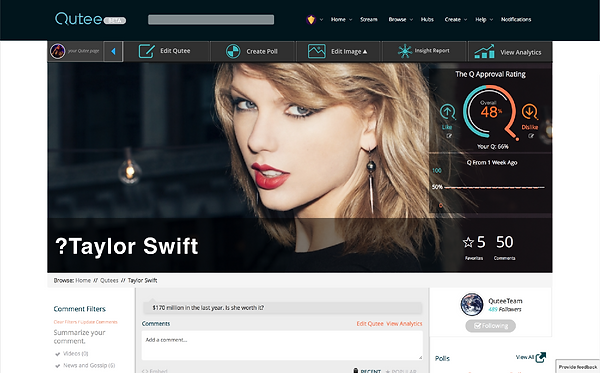Open the QuteeTeam profile name
This screenshot has height=373, width=600.
coord(505,301)
